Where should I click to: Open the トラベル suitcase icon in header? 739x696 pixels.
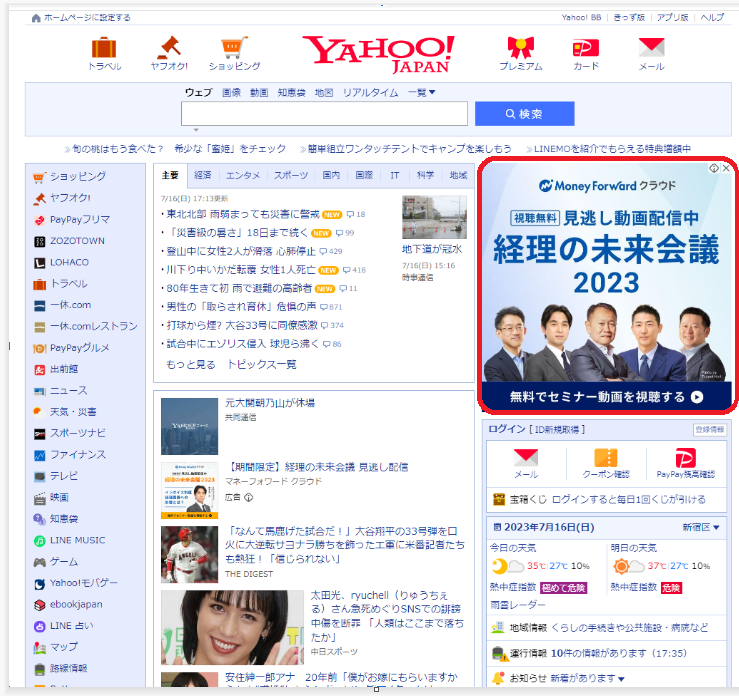(x=104, y=48)
